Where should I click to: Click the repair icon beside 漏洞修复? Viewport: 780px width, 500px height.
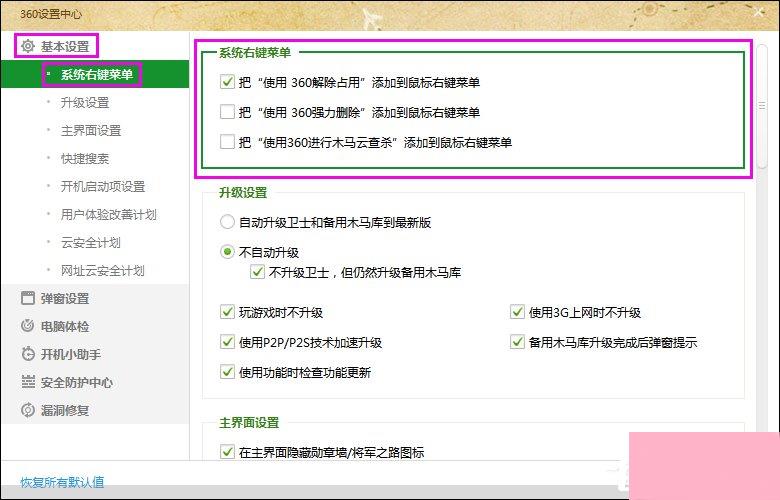pos(28,410)
